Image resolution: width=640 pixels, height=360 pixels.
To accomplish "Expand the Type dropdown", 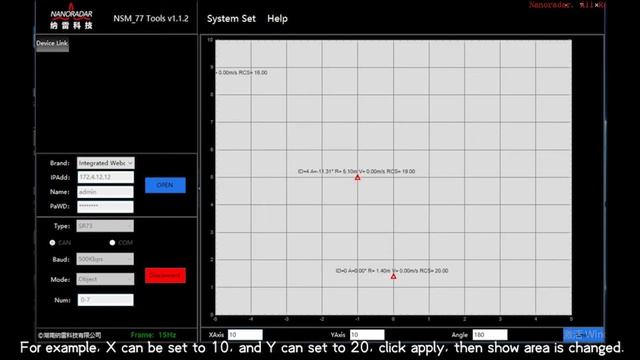I will 105,226.
